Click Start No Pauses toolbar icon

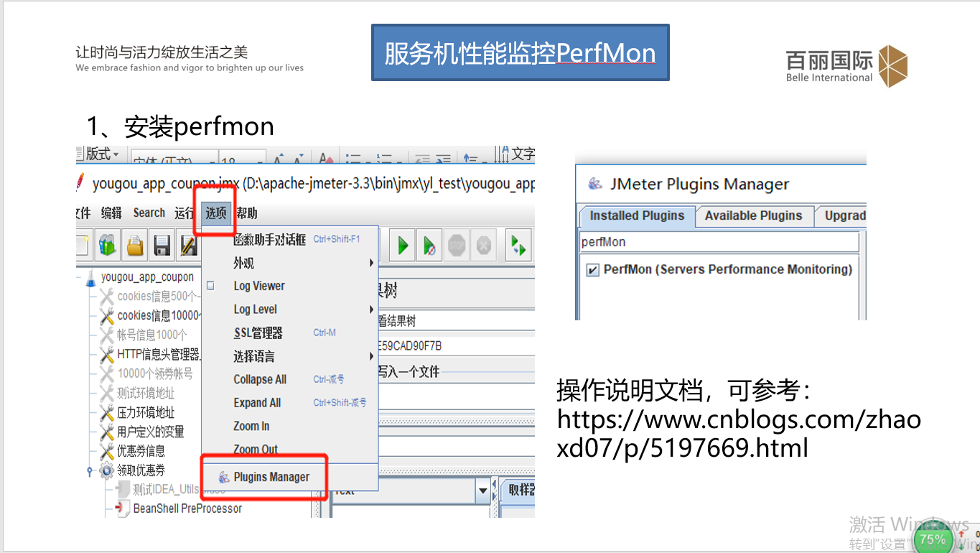[x=429, y=245]
